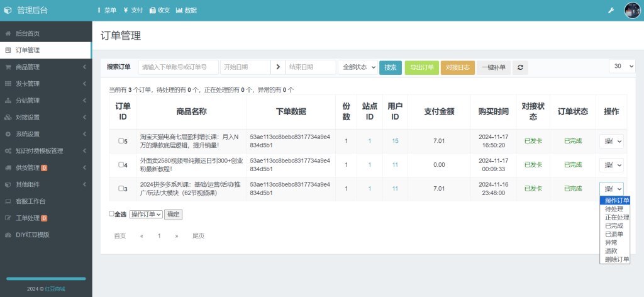
Task: Click the 开始日期 start date field
Action: pyautogui.click(x=245, y=67)
